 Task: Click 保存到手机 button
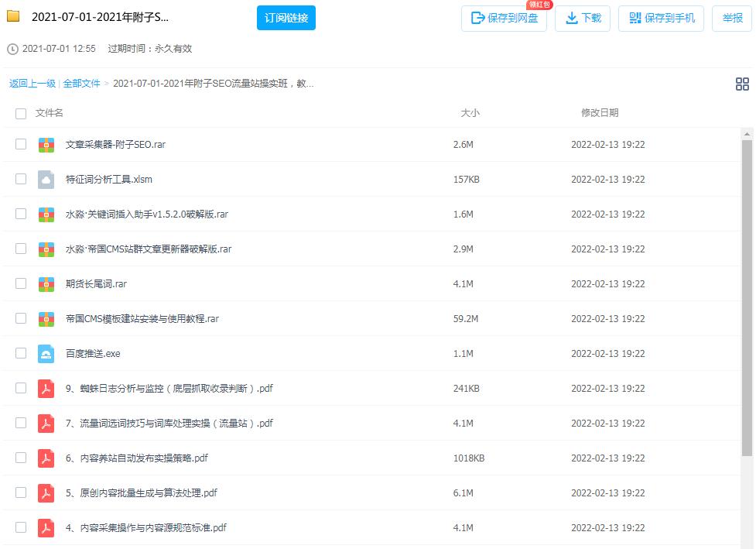[x=661, y=19]
